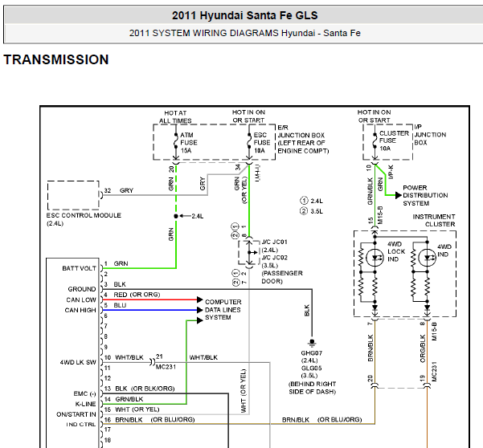Click the CAN HIGH pin label

[x=80, y=310]
